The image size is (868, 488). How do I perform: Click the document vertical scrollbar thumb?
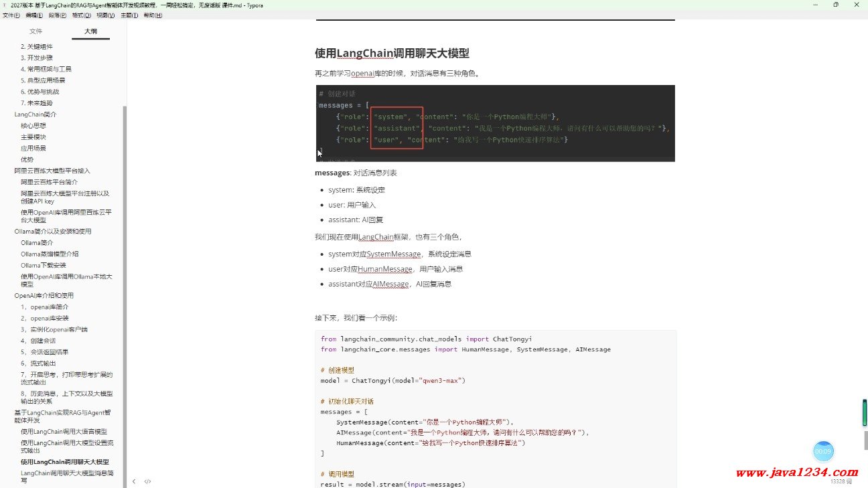[864, 440]
